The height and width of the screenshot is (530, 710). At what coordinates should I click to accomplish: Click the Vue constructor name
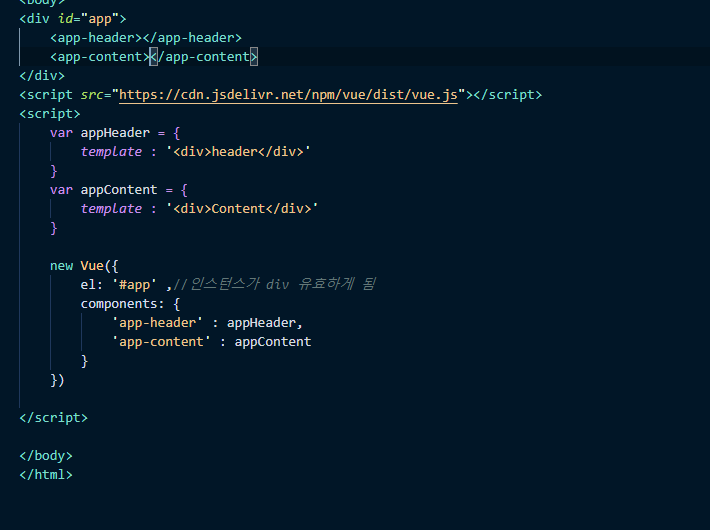[x=92, y=266]
